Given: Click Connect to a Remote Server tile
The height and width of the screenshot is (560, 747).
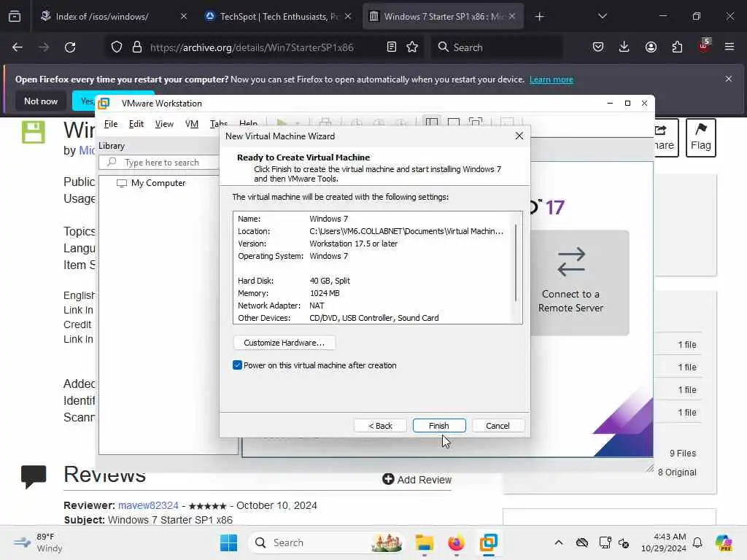Looking at the screenshot, I should pos(579,283).
